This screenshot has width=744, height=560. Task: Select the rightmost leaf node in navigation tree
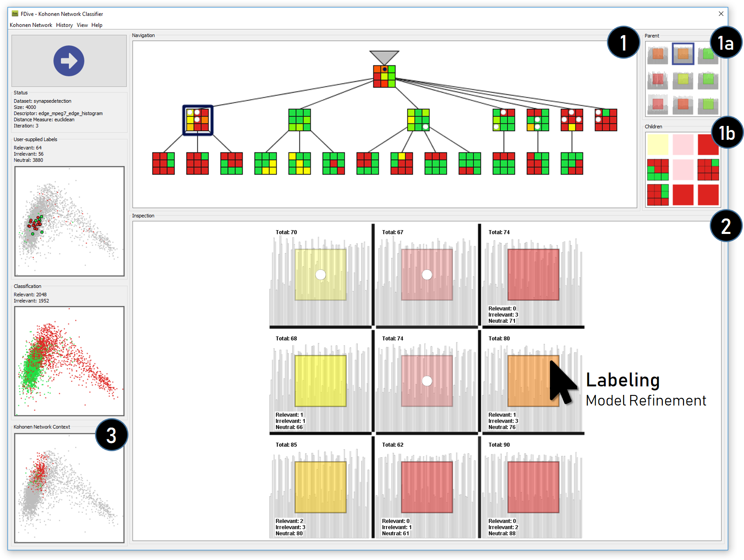tap(572, 163)
